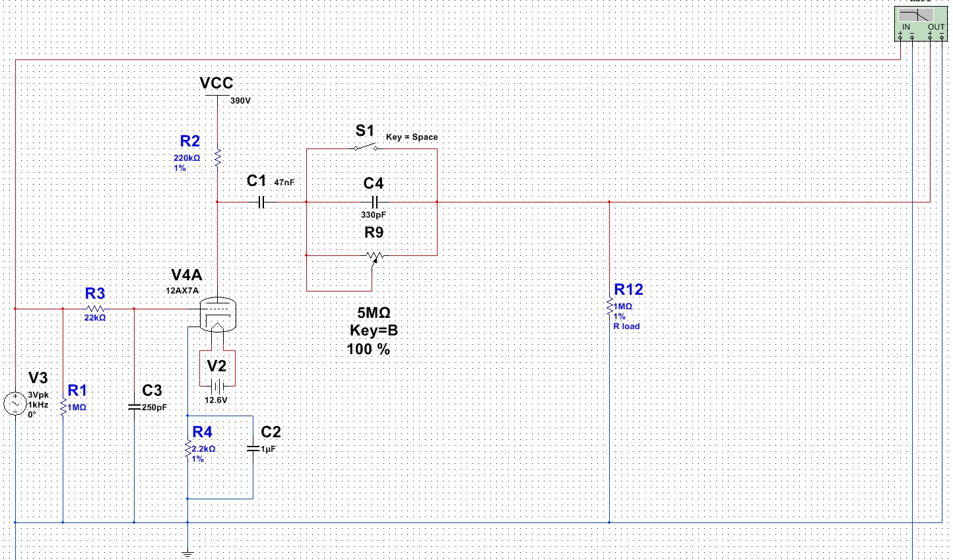Select the ground symbol at the bottom
Image resolution: width=953 pixels, height=560 pixels.
pos(188,553)
